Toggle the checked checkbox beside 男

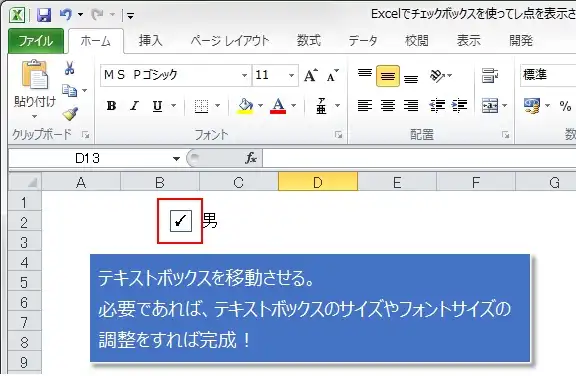(x=181, y=221)
